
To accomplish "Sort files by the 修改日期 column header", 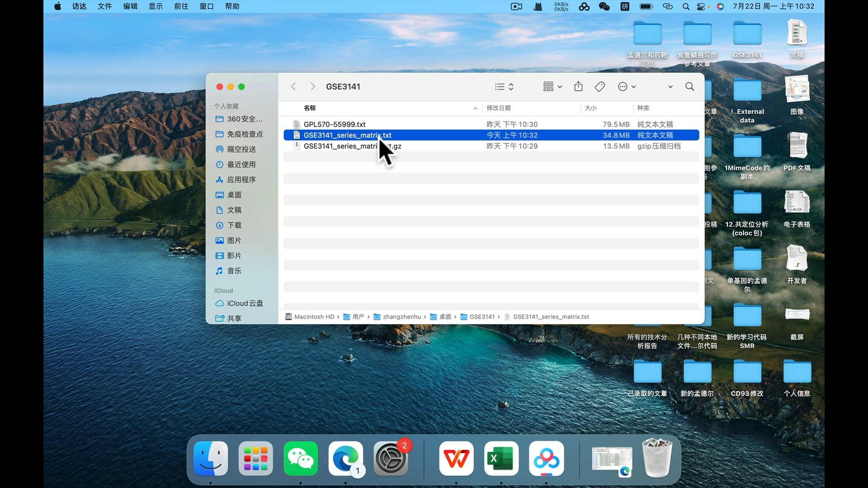I will (x=498, y=108).
